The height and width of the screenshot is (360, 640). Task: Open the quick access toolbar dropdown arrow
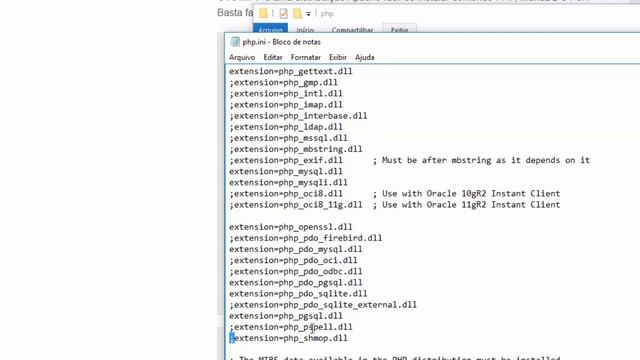pos(309,14)
